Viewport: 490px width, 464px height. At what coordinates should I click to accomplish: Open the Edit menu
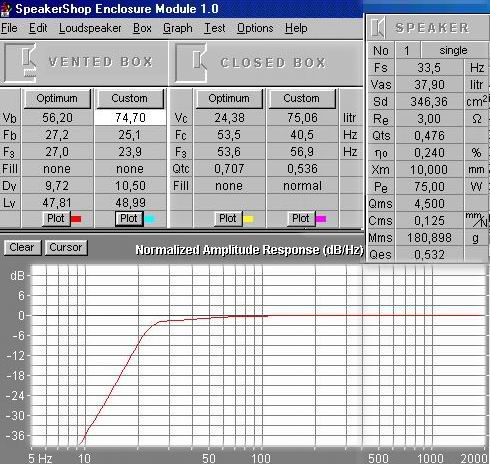(38, 28)
